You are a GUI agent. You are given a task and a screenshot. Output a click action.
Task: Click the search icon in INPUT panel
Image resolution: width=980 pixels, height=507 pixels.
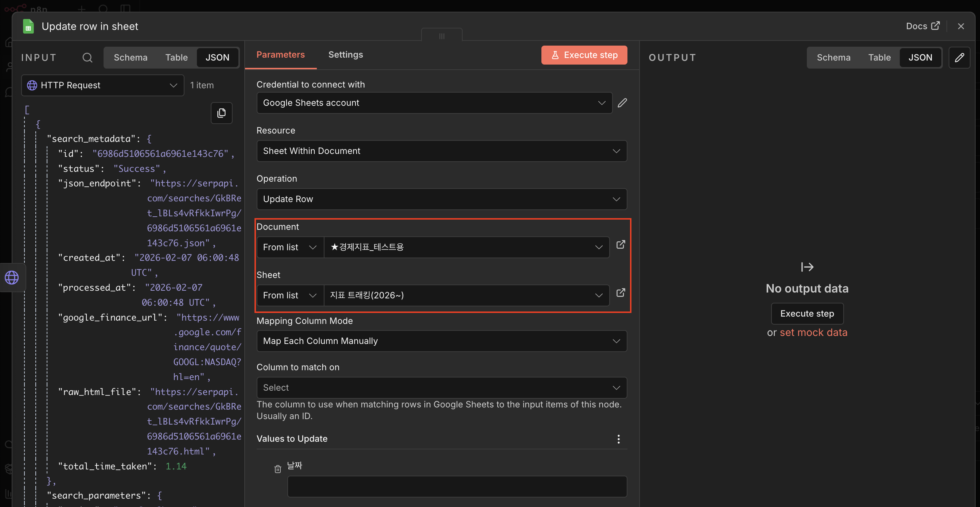click(x=87, y=58)
